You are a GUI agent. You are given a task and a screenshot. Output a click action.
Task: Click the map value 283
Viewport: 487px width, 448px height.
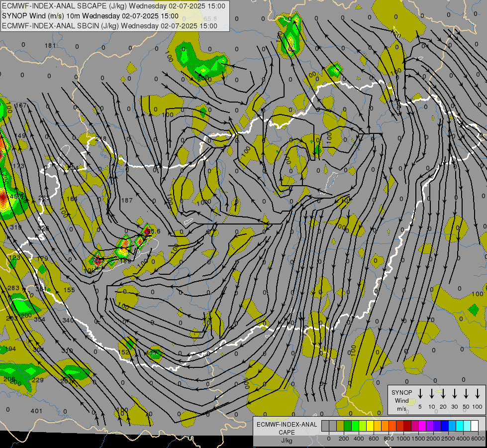point(13,288)
